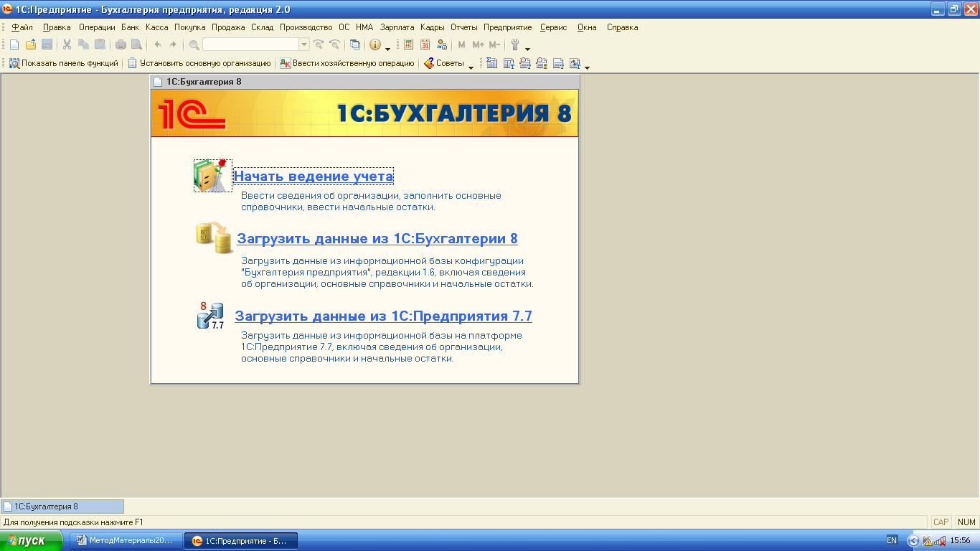This screenshot has width=980, height=551.
Task: Open the Сервис menu
Action: [x=553, y=27]
